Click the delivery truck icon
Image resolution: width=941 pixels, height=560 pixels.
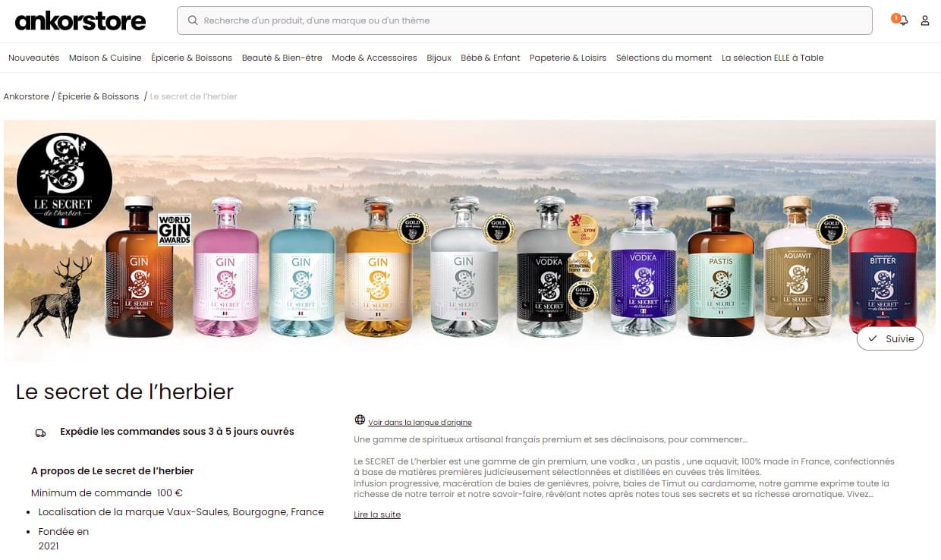coord(40,433)
